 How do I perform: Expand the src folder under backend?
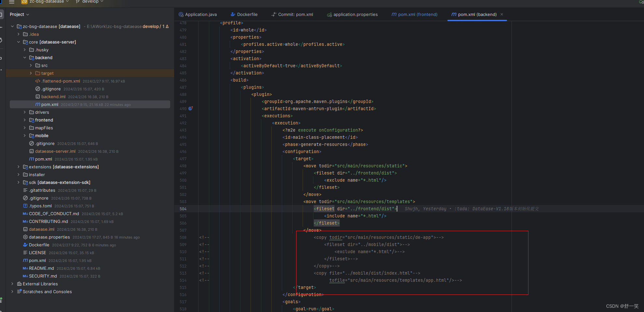coord(30,65)
